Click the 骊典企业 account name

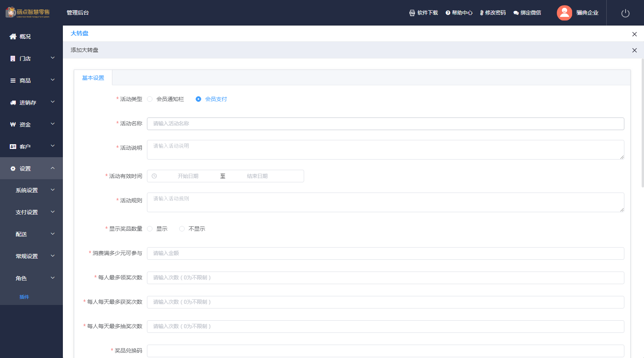click(587, 13)
